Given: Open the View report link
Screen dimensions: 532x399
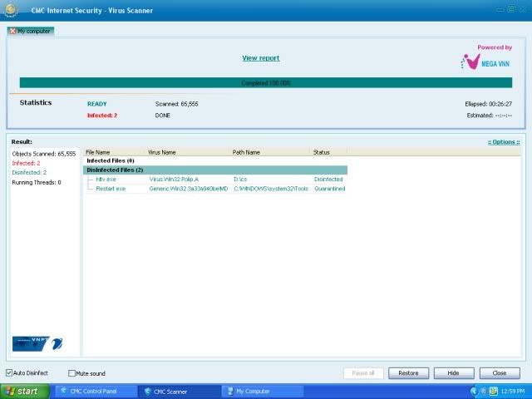Looking at the screenshot, I should [260, 58].
